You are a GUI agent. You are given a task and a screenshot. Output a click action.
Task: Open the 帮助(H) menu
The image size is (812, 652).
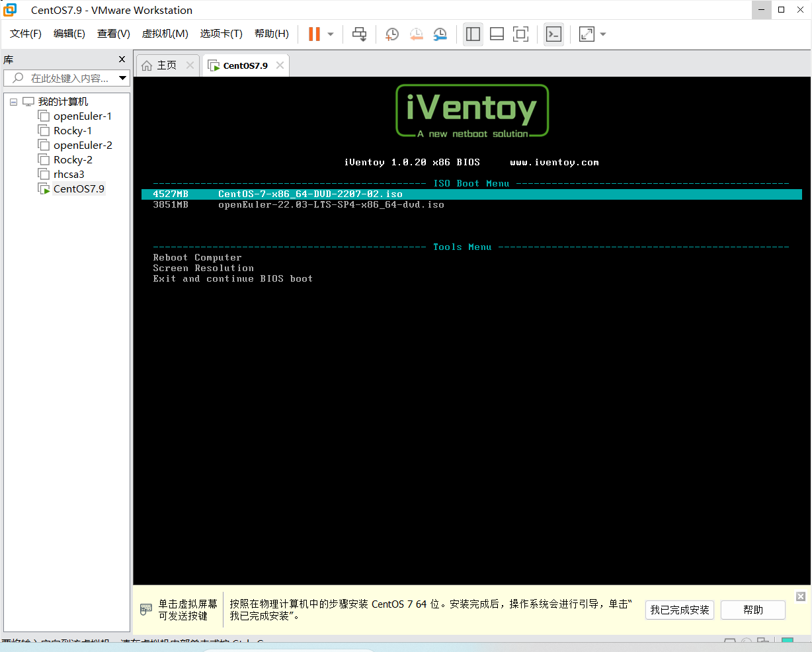(272, 34)
